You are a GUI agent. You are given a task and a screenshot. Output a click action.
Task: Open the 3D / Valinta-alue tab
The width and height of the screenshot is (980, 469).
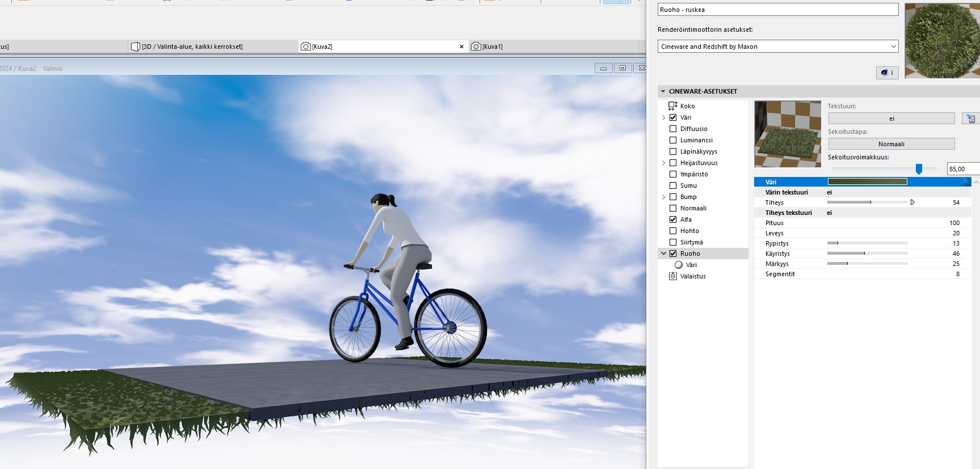point(192,47)
